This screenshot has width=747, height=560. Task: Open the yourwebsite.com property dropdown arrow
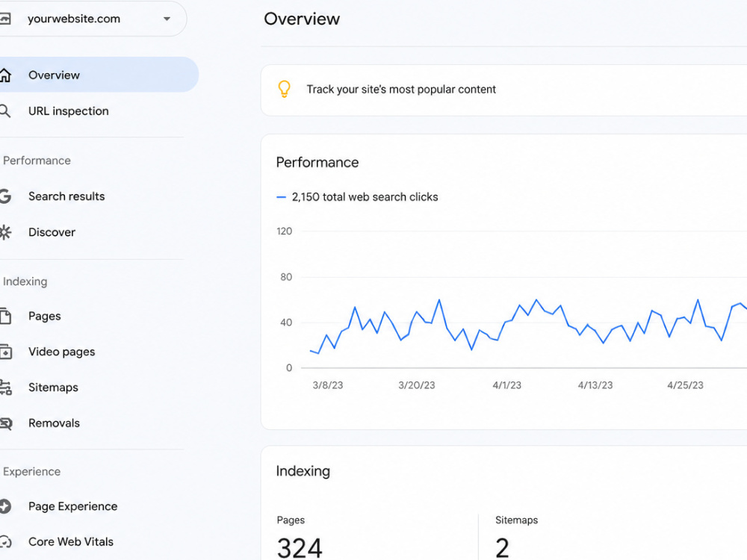pyautogui.click(x=167, y=19)
